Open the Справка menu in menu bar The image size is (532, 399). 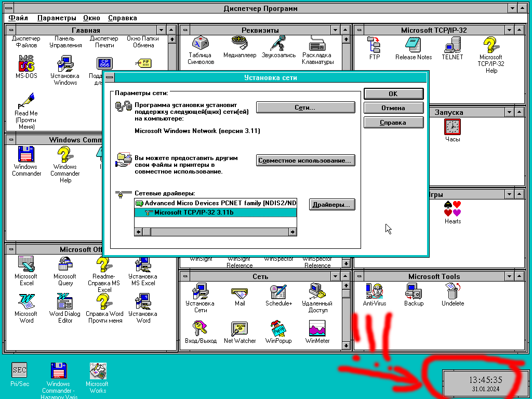[x=123, y=18]
